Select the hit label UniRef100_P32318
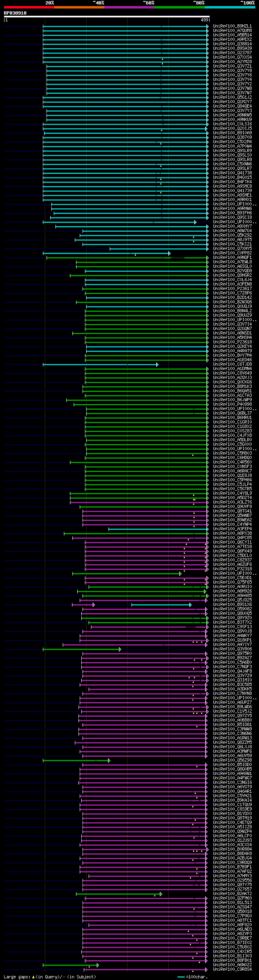The width and height of the screenshot is (259, 980). 232,569
